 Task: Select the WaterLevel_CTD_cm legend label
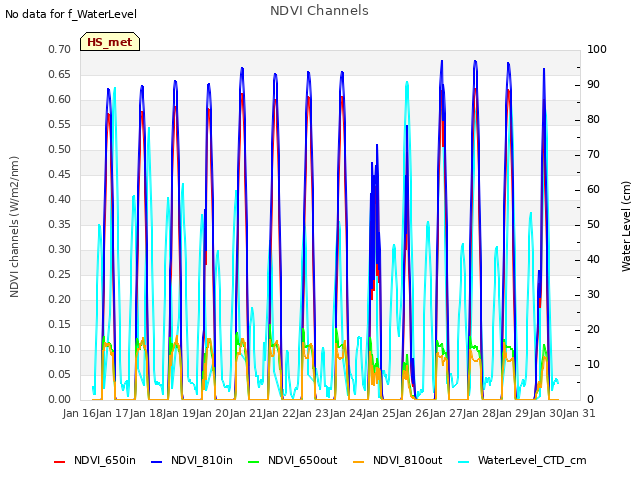click(x=532, y=460)
